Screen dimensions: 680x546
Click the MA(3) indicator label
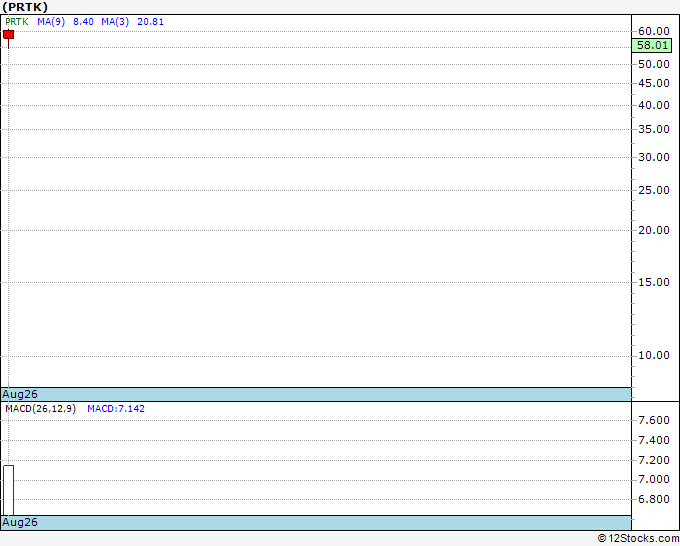tap(115, 22)
